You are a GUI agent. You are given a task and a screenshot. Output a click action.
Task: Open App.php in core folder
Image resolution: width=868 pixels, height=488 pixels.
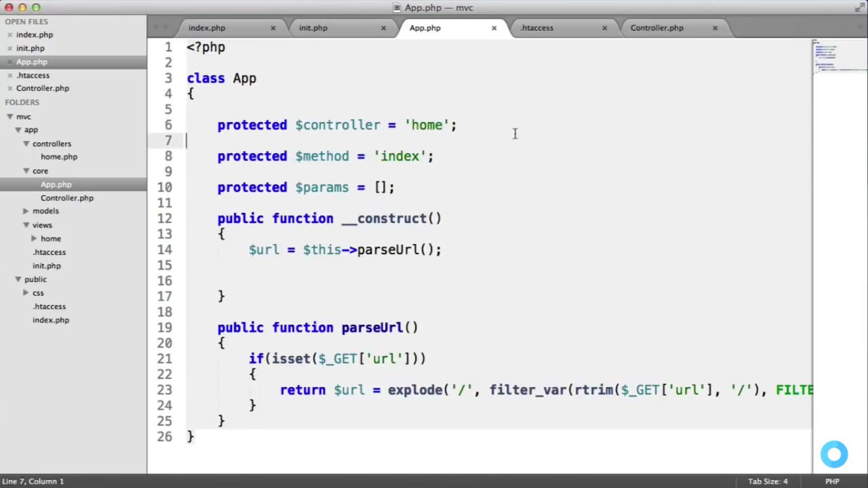[56, 184]
